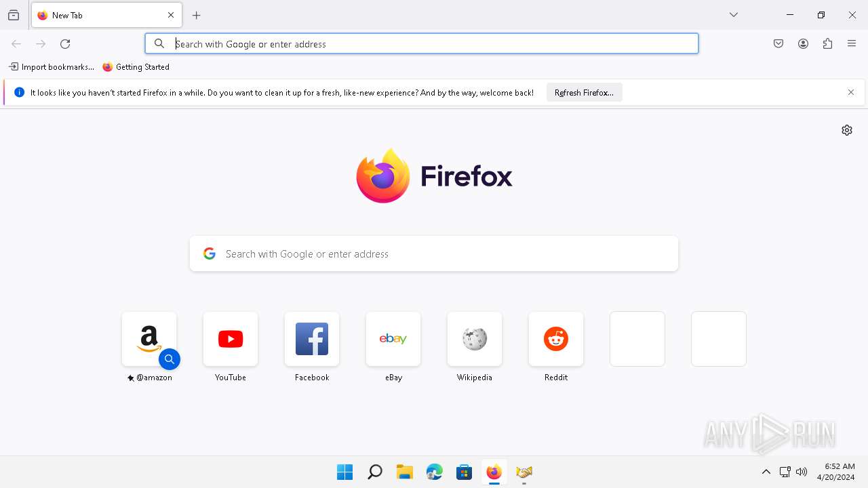Click the Refresh Firefox button
The height and width of the screenshot is (488, 868).
click(584, 93)
